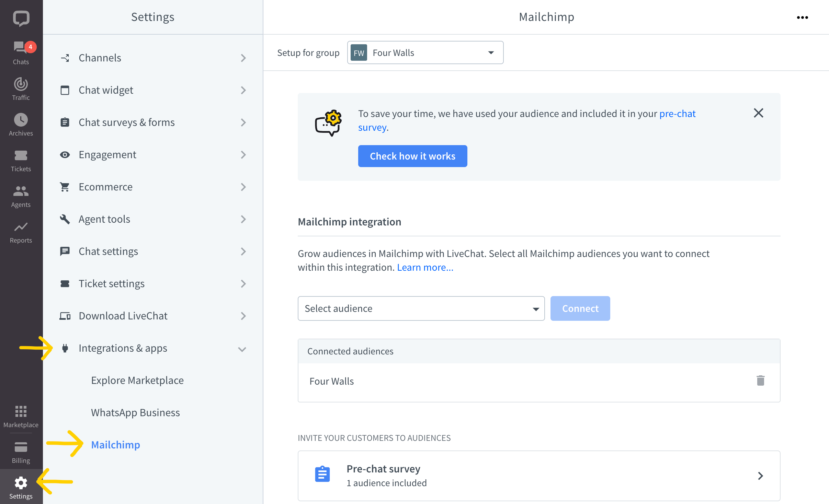This screenshot has height=504, width=829.
Task: Open the Billing card icon
Action: click(21, 447)
